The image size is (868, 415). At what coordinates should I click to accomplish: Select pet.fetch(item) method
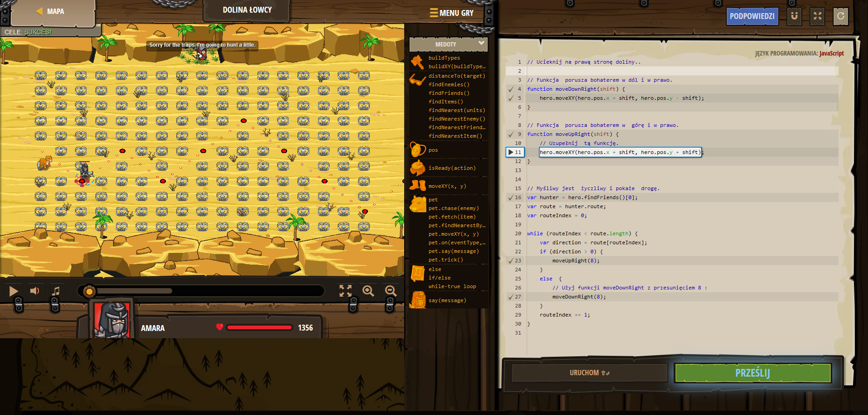452,217
